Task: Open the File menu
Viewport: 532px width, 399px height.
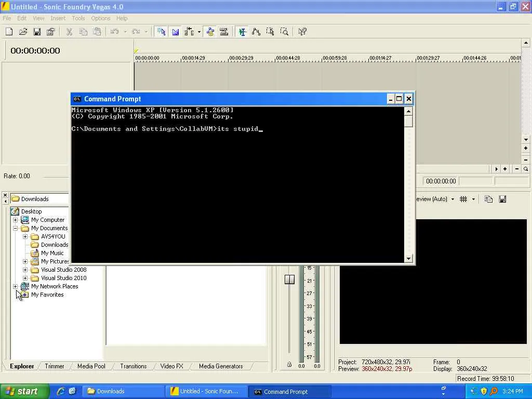Action: tap(7, 18)
